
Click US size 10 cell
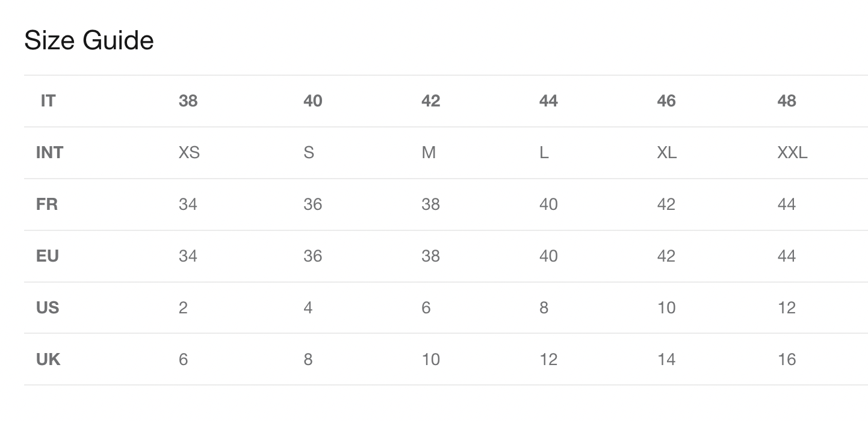(666, 308)
